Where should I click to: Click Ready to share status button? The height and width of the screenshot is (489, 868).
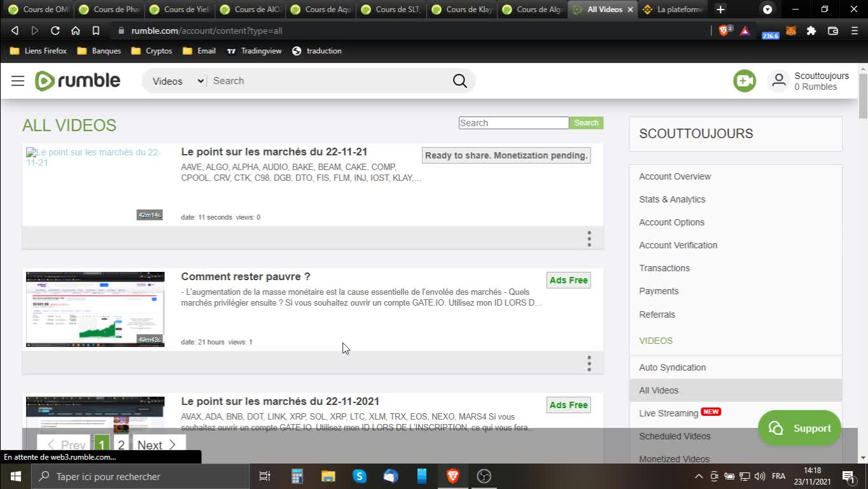pos(506,155)
